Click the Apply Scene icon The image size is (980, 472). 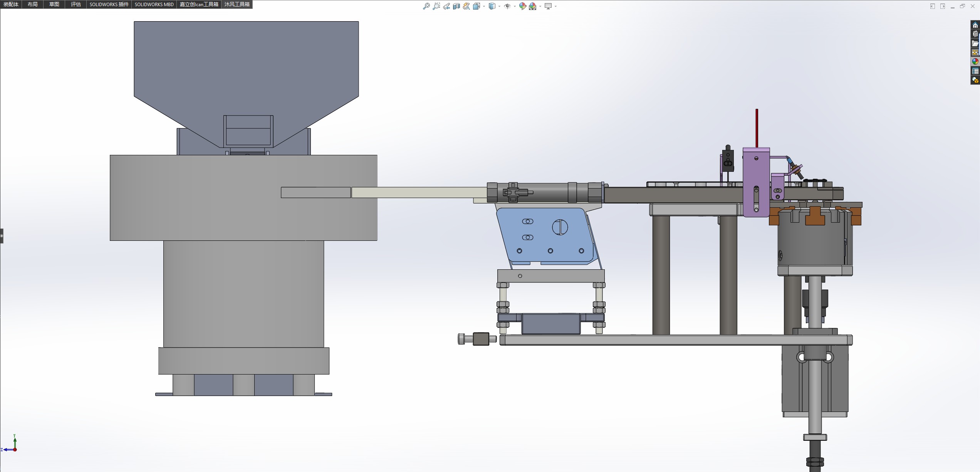[x=533, y=6]
